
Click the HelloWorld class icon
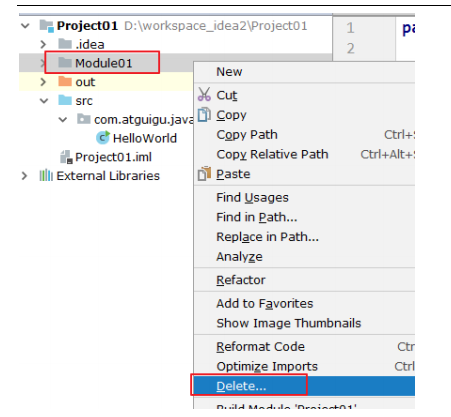click(103, 138)
